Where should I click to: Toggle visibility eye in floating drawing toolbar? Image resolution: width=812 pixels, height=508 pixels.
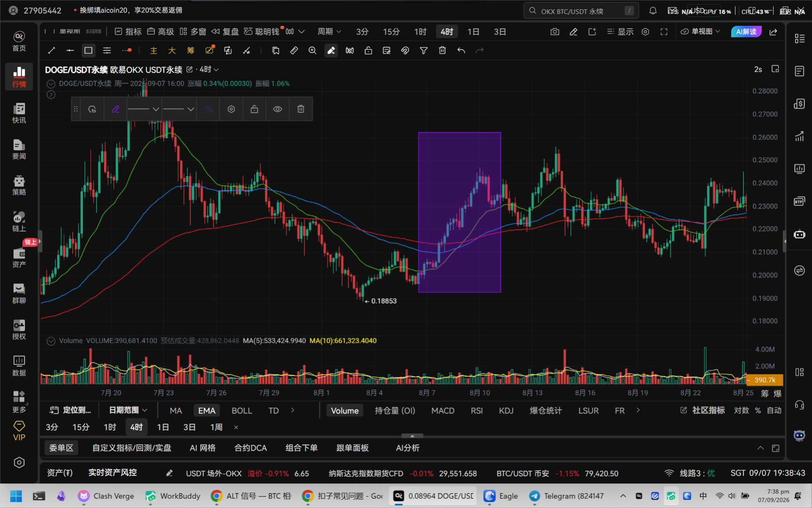point(277,109)
